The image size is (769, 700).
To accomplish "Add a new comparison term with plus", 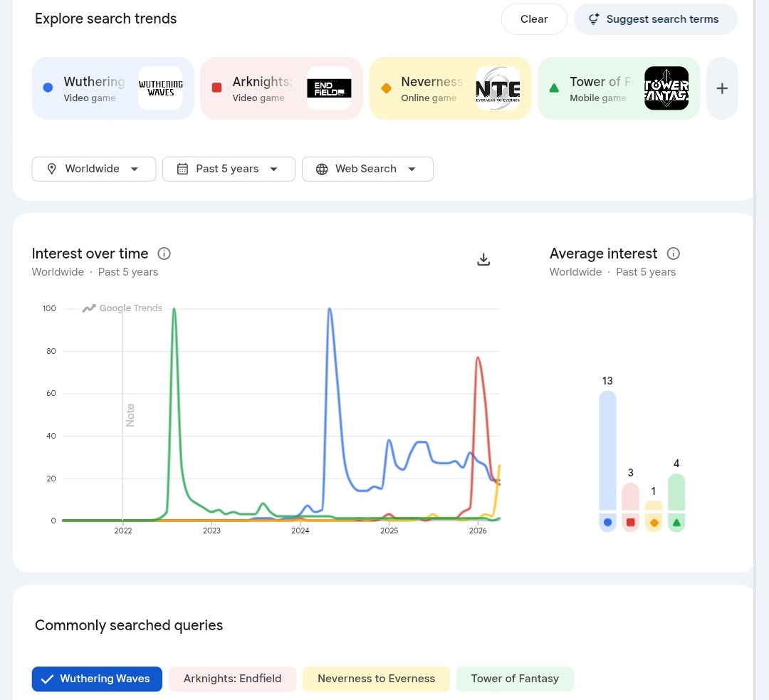I will click(722, 88).
